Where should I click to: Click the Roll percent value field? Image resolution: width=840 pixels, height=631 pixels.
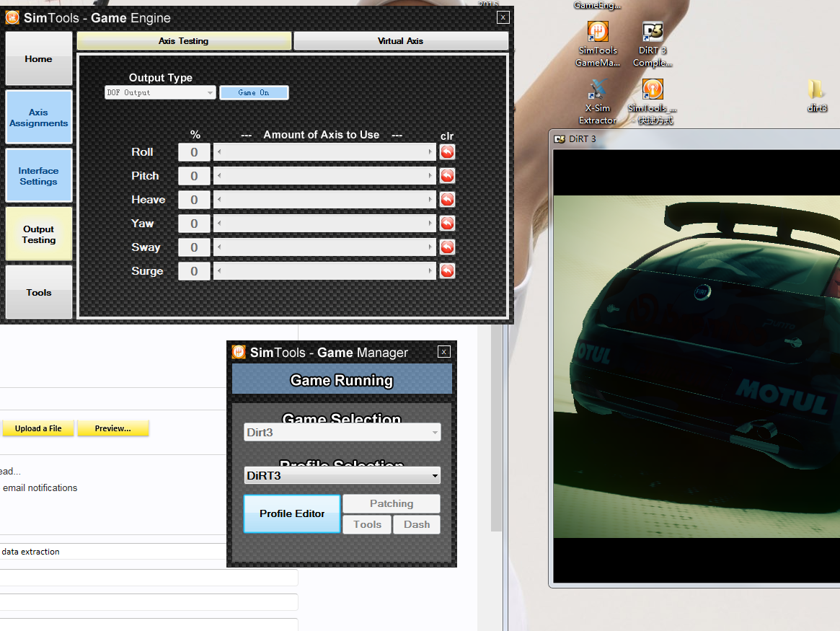pos(194,152)
